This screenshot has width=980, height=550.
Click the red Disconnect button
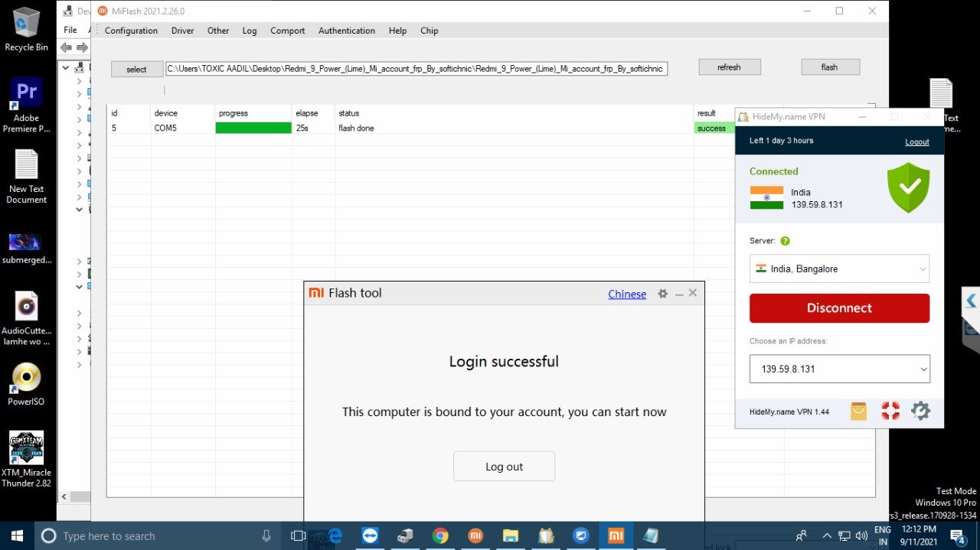click(839, 308)
